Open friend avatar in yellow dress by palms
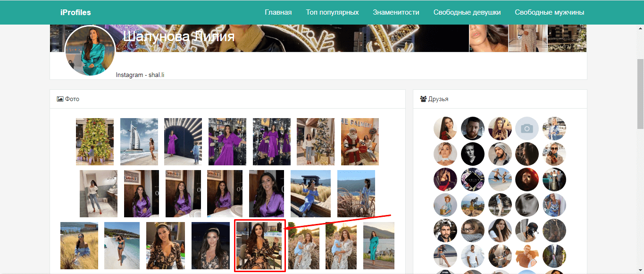644x274 pixels. [x=473, y=205]
